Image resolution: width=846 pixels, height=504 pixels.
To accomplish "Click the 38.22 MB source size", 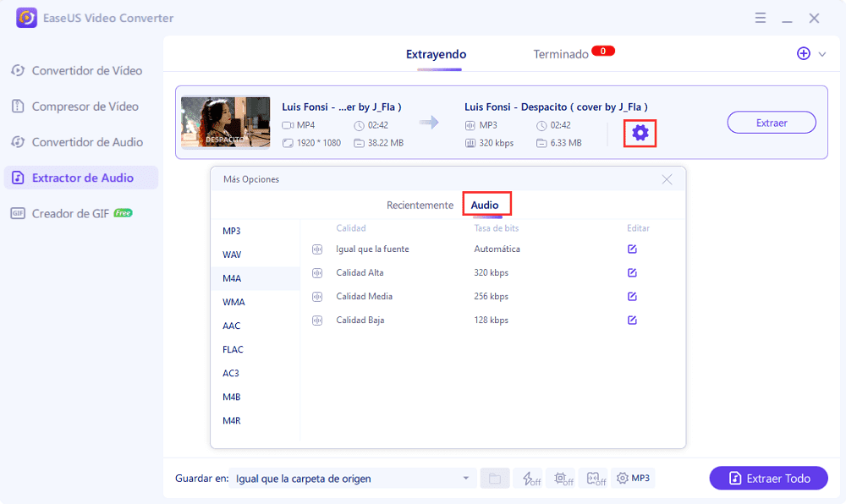I will pyautogui.click(x=385, y=143).
